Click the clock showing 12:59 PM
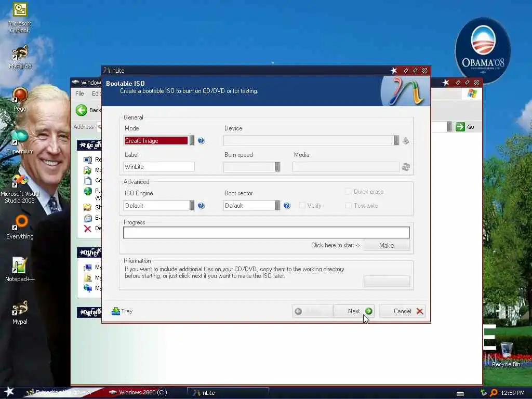The height and width of the screenshot is (399, 532). click(x=512, y=393)
